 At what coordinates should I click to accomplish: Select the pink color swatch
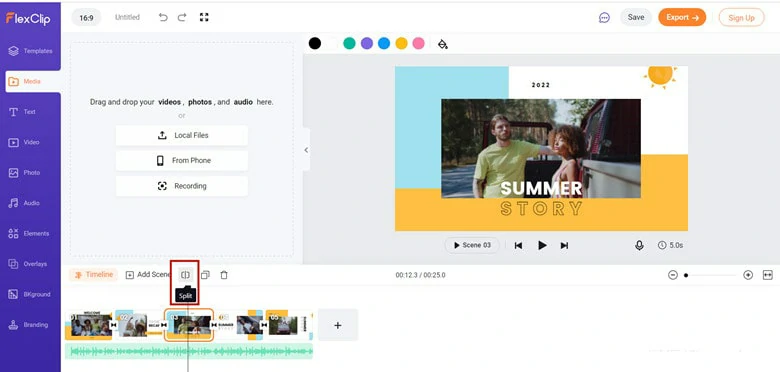(418, 43)
